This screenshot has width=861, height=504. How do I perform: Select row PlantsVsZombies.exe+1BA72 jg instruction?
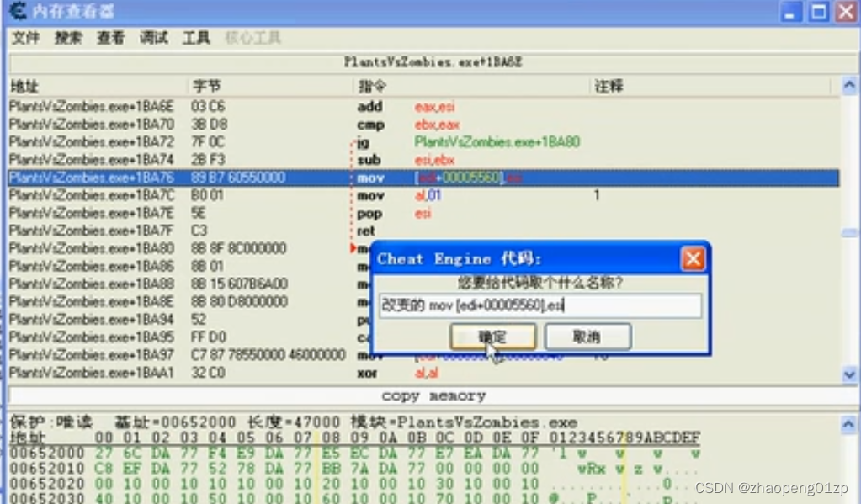pyautogui.click(x=424, y=141)
